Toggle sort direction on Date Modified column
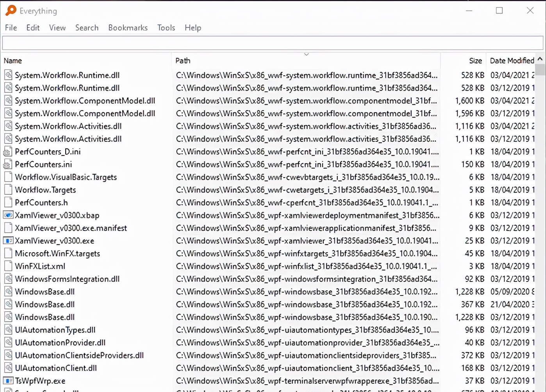The width and height of the screenshot is (546, 392). (x=512, y=61)
